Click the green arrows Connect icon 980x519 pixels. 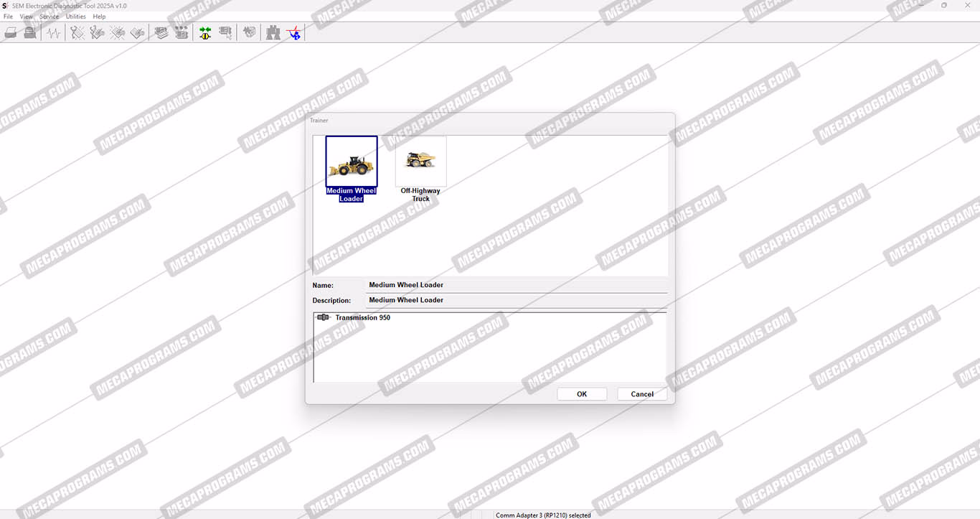pos(205,33)
